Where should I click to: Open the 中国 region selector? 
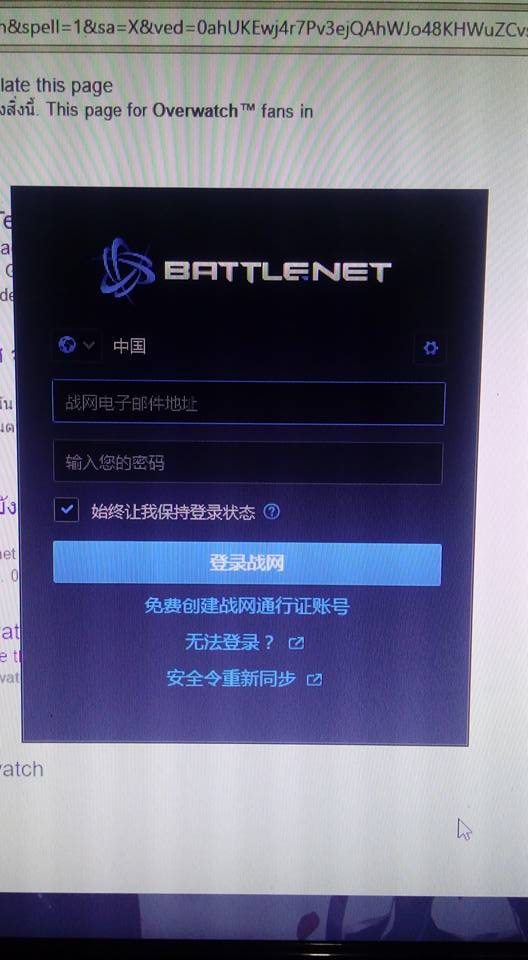pyautogui.click(x=129, y=346)
